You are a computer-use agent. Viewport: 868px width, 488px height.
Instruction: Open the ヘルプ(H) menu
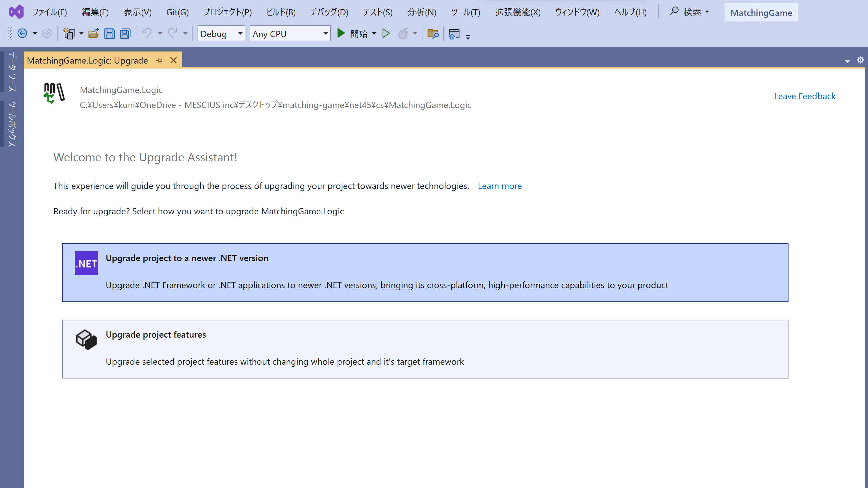pyautogui.click(x=630, y=12)
